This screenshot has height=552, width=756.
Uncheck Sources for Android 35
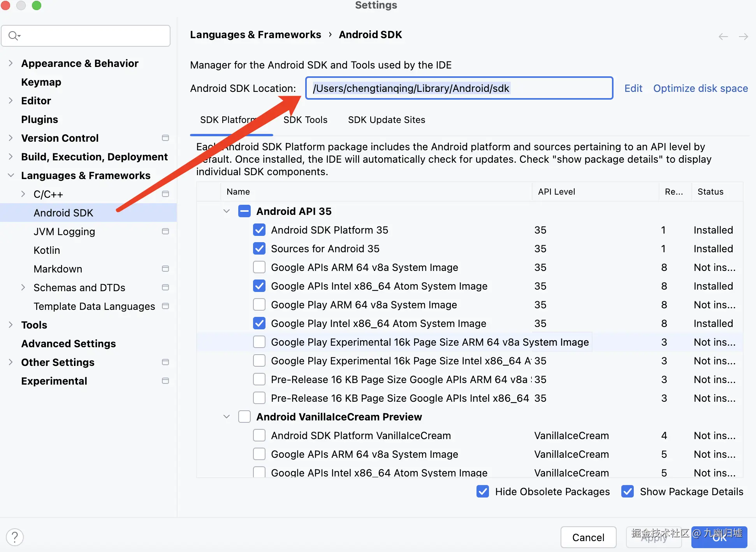point(259,249)
